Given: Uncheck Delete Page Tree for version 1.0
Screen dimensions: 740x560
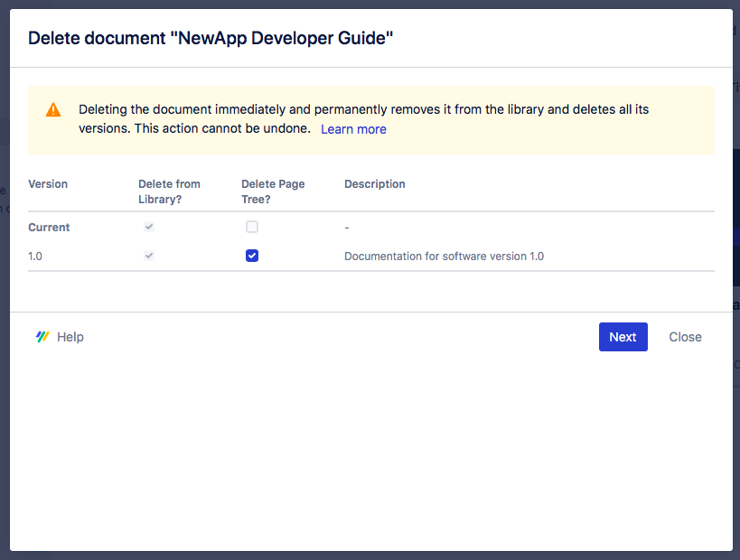Looking at the screenshot, I should point(252,256).
